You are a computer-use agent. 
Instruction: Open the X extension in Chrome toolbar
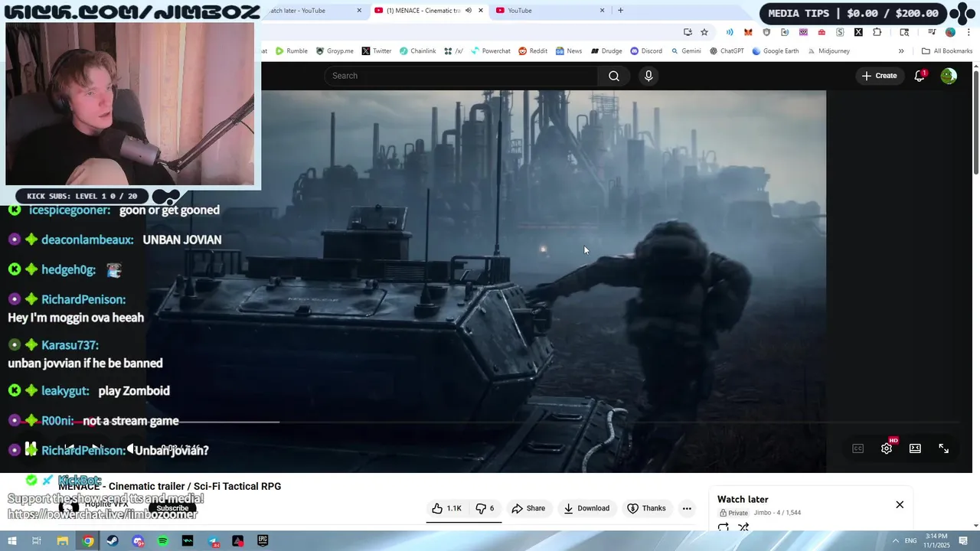[x=858, y=32]
